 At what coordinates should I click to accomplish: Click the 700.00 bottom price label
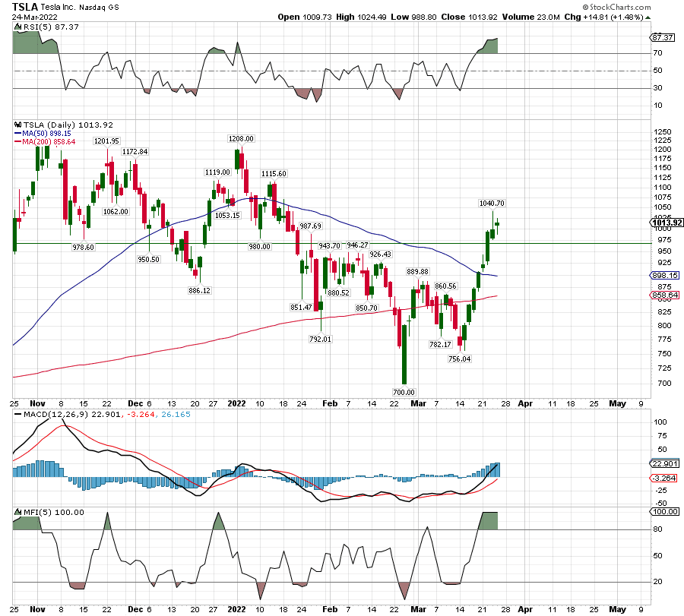[x=404, y=392]
